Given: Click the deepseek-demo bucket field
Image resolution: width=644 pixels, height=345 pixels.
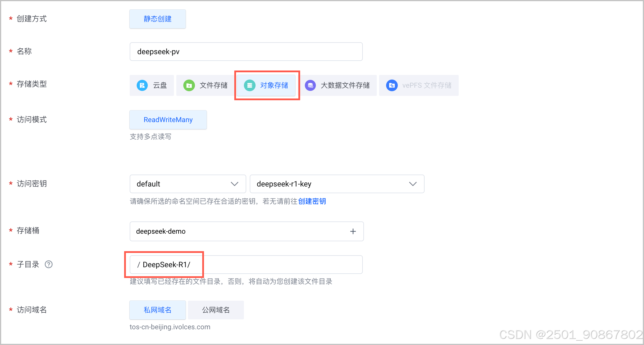Looking at the screenshot, I should (233, 231).
